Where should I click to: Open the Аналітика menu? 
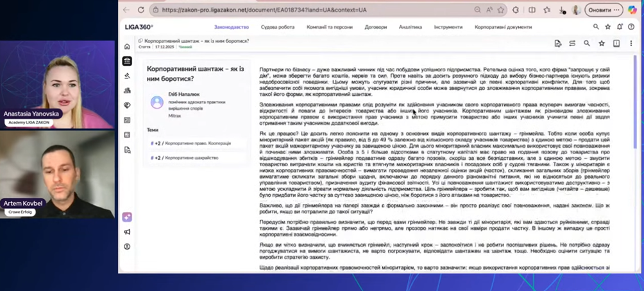(x=411, y=28)
